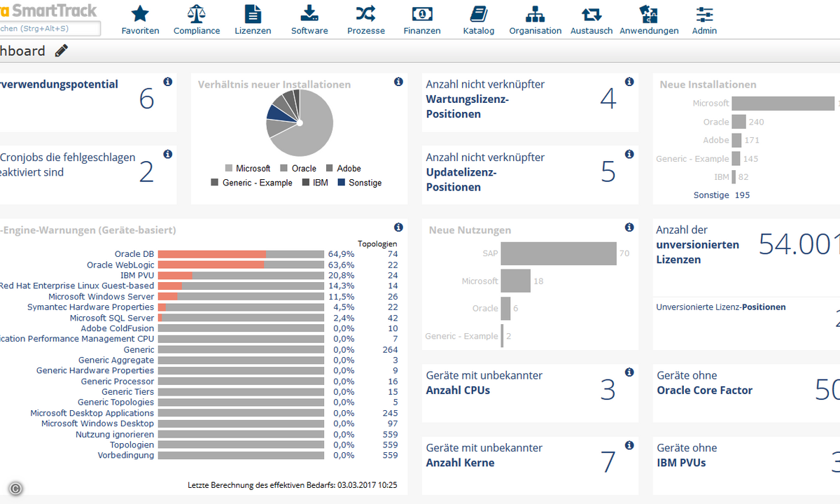Show info for unbekannter Anzahl CPUs

pos(629,372)
